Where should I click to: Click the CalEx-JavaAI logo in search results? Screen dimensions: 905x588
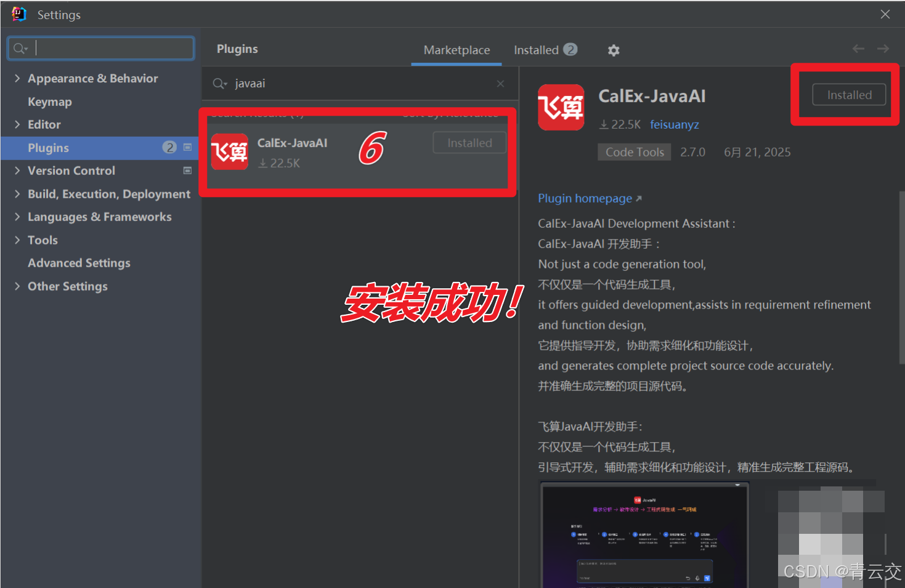tap(230, 151)
